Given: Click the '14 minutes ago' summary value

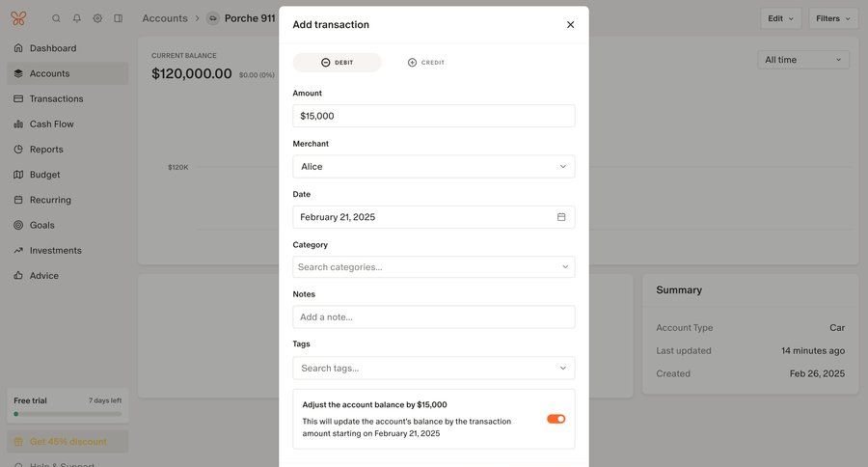Looking at the screenshot, I should [x=813, y=350].
